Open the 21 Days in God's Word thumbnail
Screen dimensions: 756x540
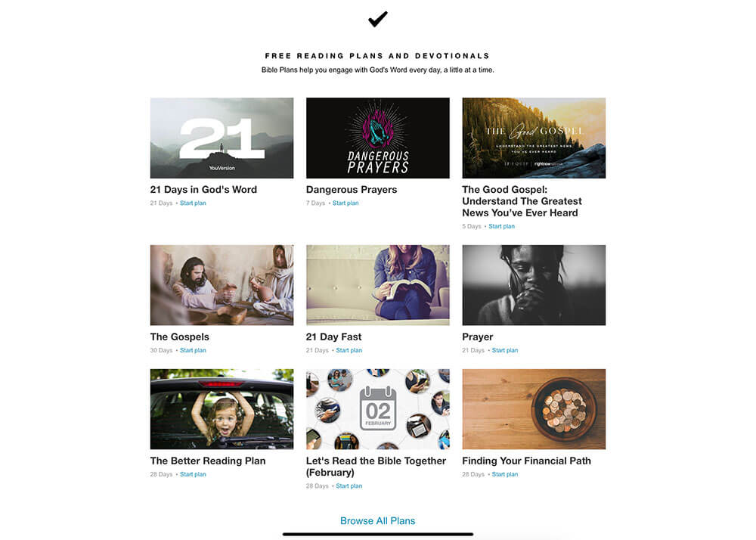coord(222,138)
